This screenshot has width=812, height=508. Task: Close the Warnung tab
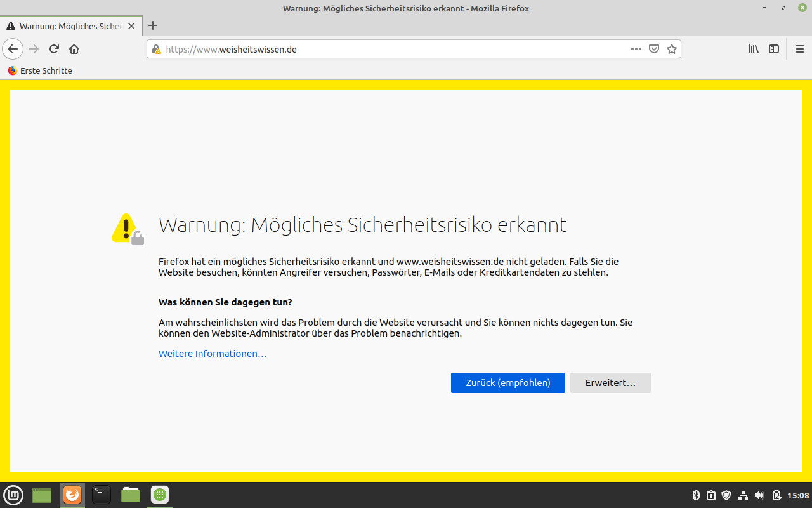131,26
